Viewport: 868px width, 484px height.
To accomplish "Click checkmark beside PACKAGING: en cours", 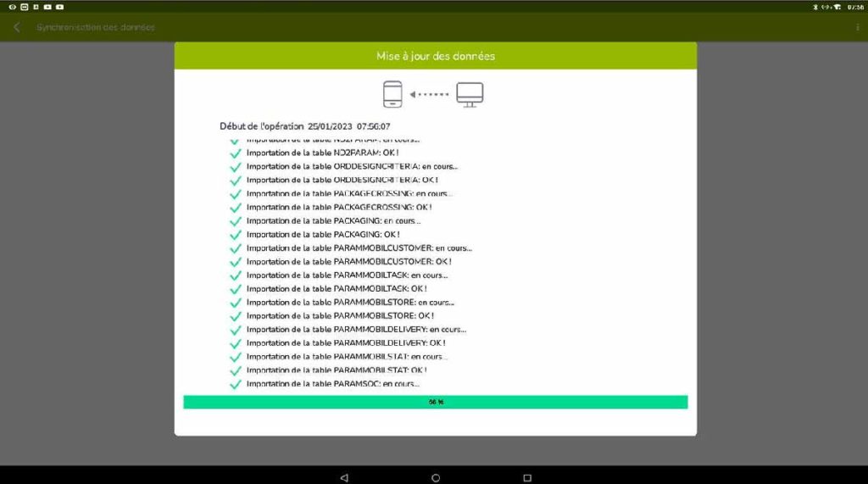I will pos(236,221).
